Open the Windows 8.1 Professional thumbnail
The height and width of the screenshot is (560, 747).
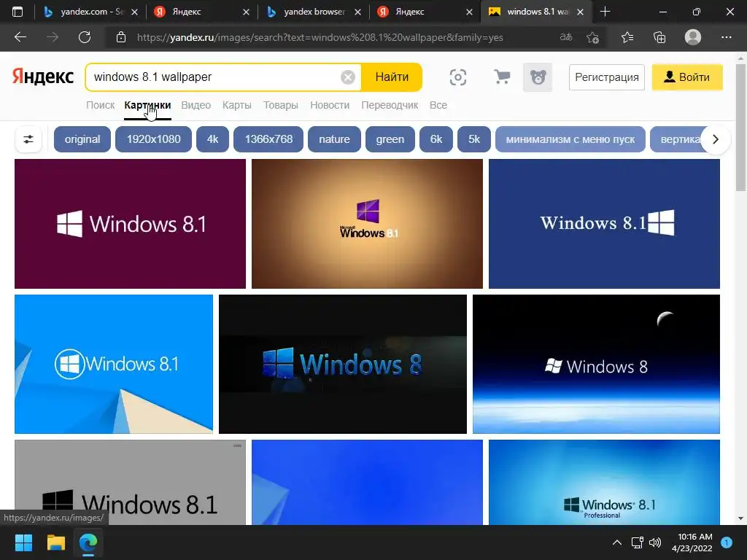[604, 482]
